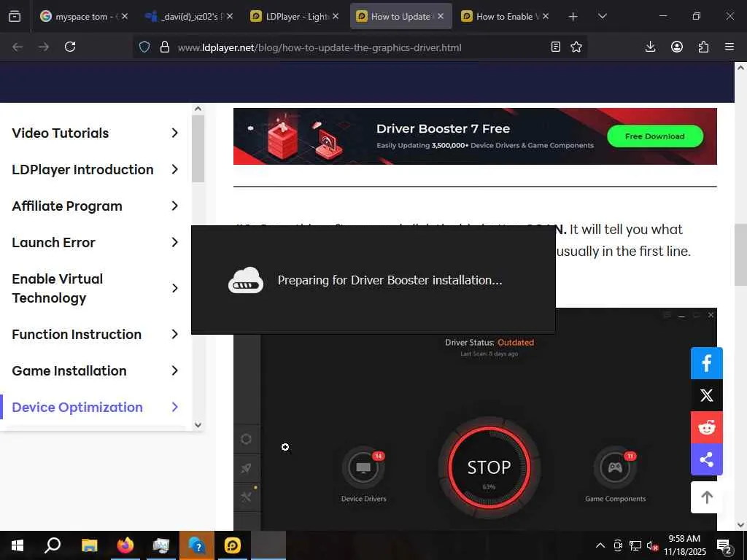This screenshot has height=560, width=747.
Task: Go back to previous page
Action: (18, 47)
